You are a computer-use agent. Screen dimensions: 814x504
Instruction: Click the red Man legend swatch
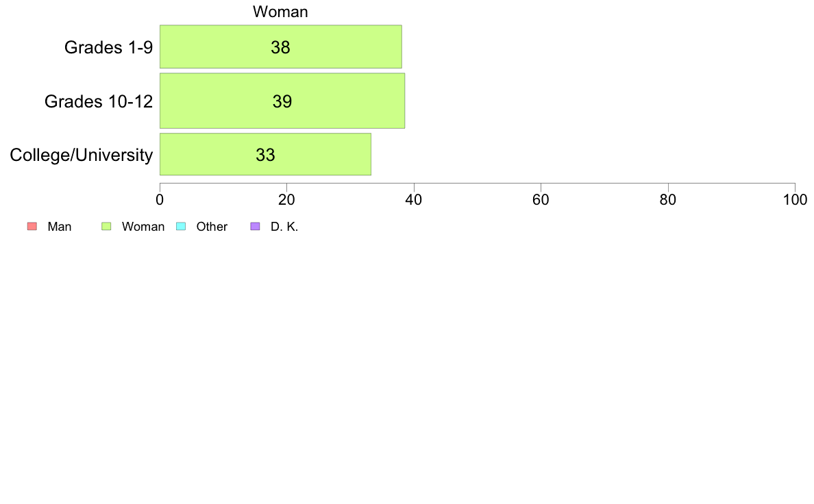click(x=32, y=226)
